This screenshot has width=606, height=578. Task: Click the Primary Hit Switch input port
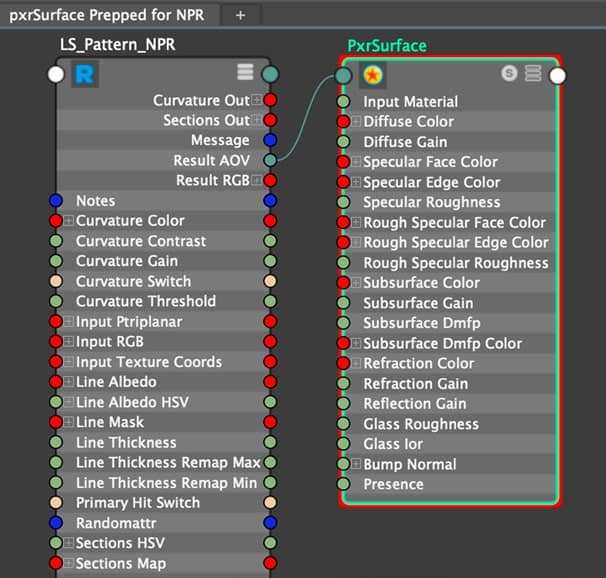(56, 502)
